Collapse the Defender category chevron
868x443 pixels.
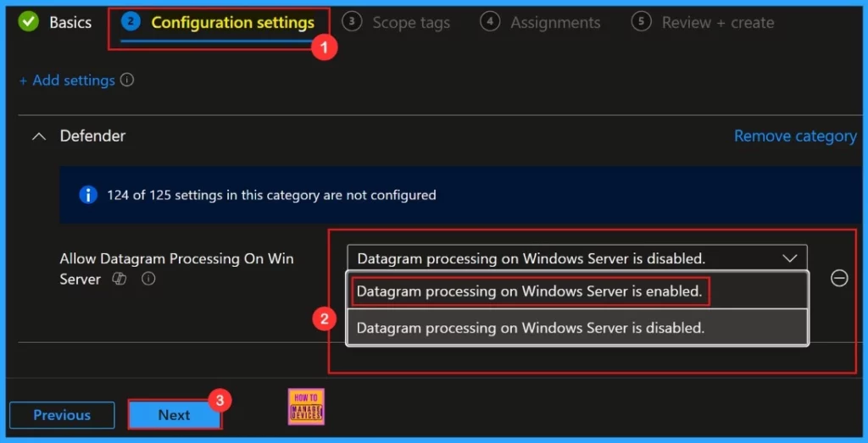(x=39, y=136)
